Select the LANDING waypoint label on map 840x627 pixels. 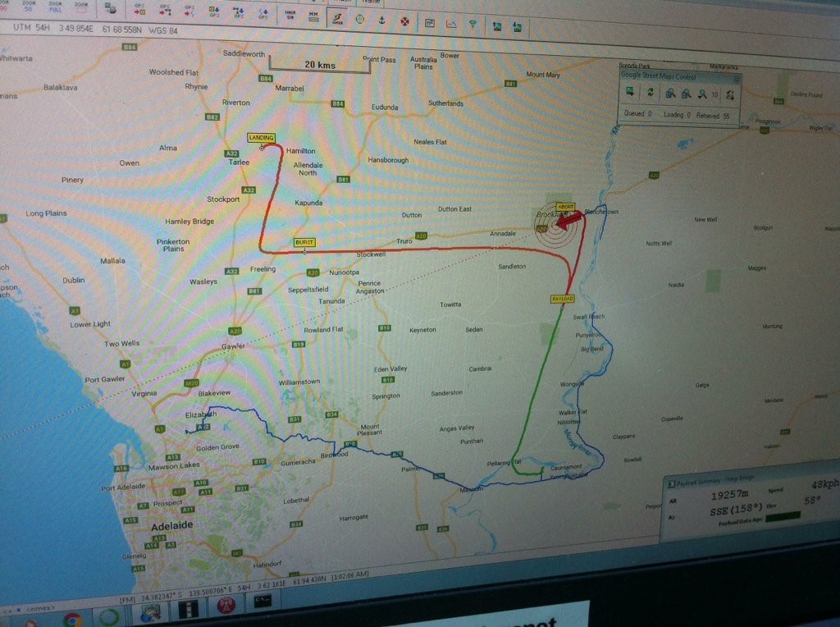[x=262, y=138]
